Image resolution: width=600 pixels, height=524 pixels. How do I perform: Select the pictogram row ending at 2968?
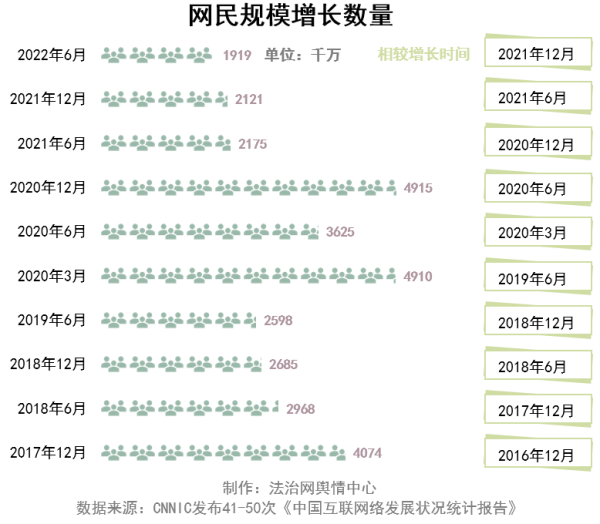click(190, 408)
